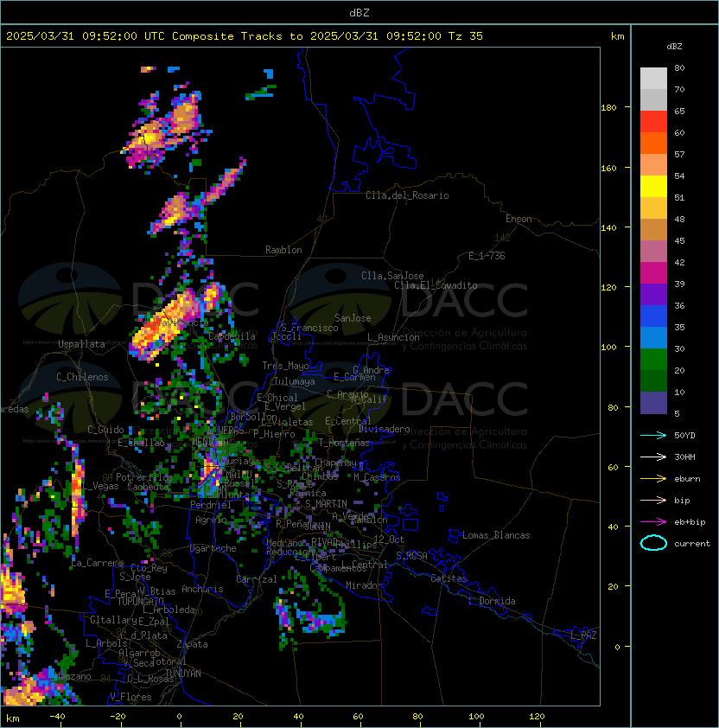The image size is (719, 728).
Task: Click the L_Dormida place label
Action: [492, 601]
